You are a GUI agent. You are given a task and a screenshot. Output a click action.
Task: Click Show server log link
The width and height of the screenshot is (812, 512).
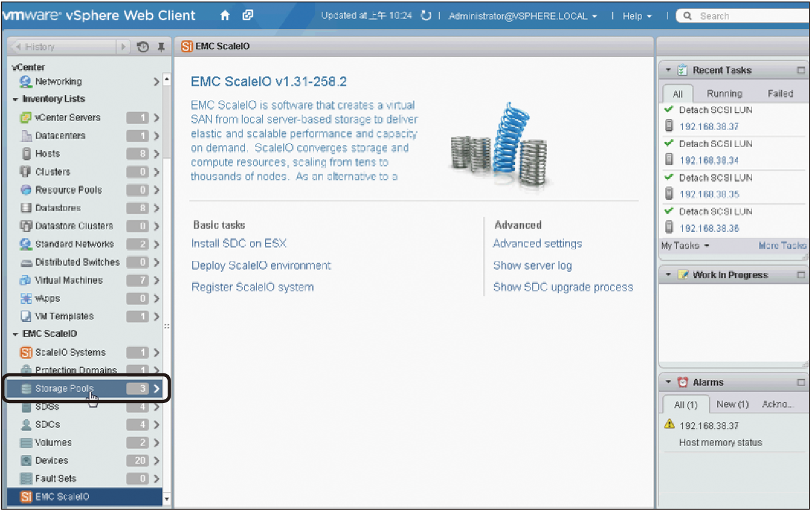click(x=532, y=265)
